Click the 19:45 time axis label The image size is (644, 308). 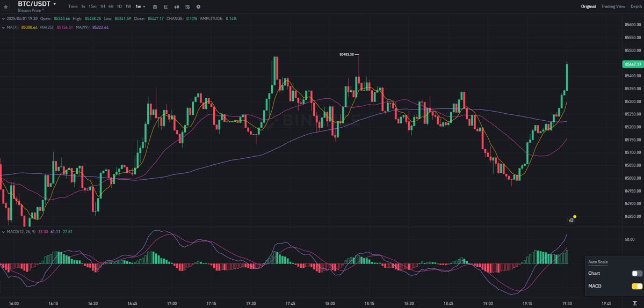tap(606, 304)
